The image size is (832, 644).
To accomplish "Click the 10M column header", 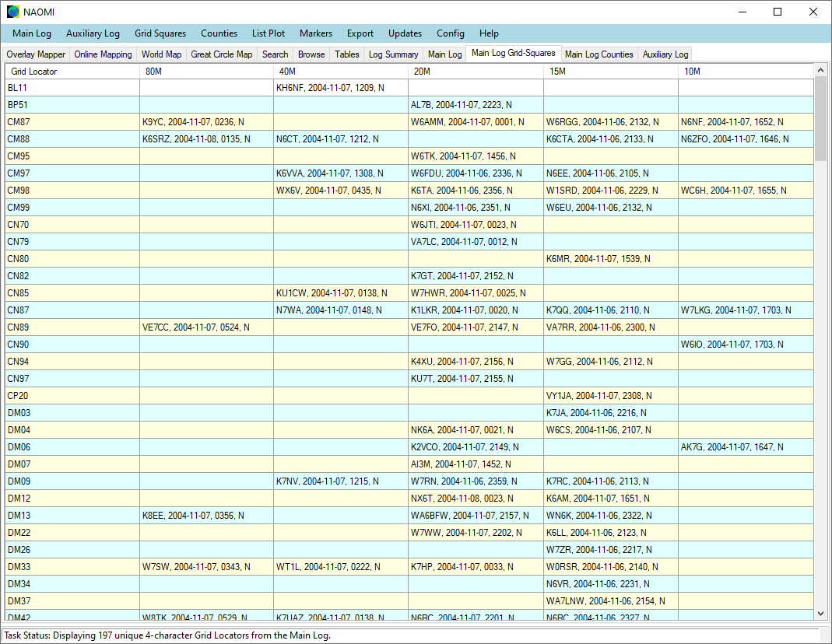I will tap(746, 72).
